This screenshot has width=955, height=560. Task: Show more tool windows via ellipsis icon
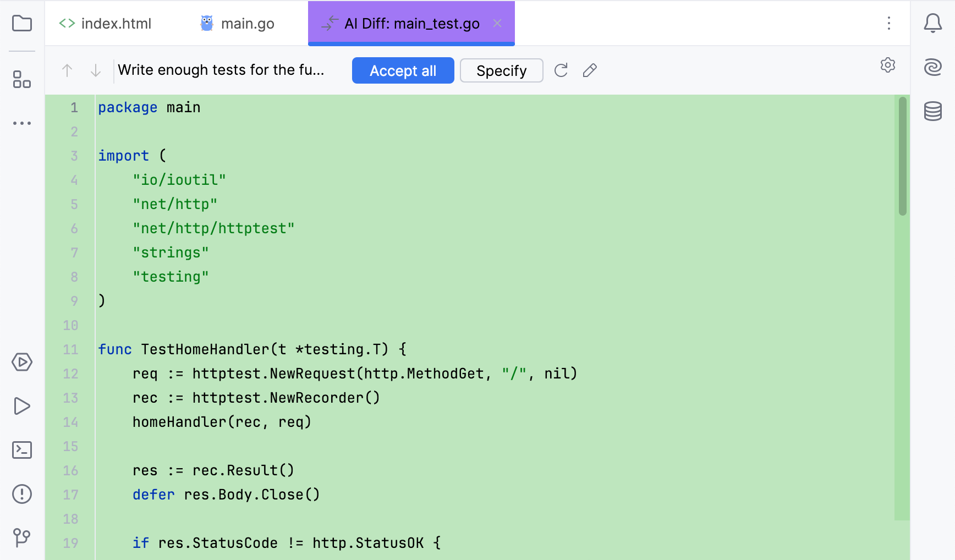21,123
